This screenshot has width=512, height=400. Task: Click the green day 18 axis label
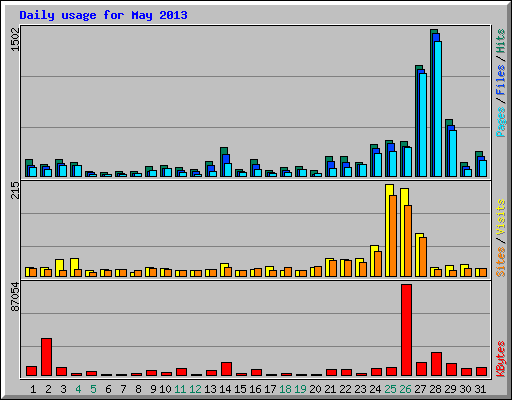tap(285, 389)
